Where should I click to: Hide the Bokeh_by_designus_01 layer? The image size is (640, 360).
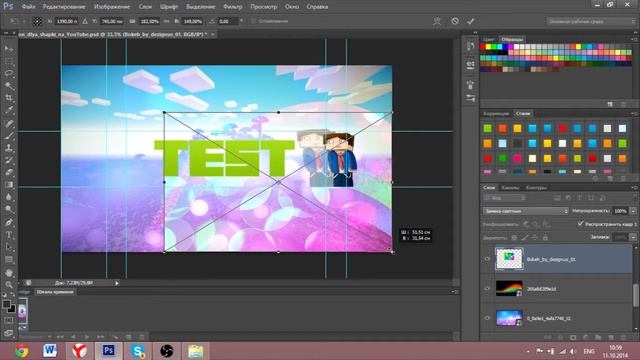coord(487,259)
